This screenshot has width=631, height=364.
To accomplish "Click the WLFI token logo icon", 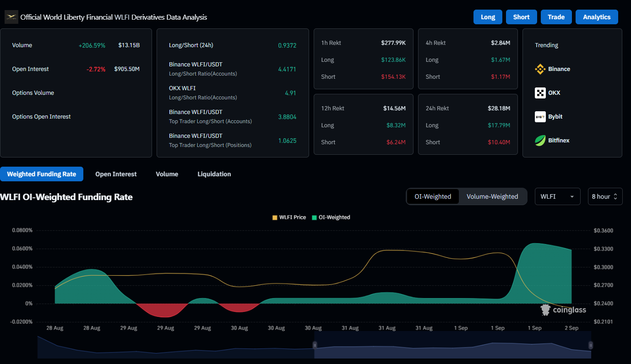I will (x=11, y=17).
